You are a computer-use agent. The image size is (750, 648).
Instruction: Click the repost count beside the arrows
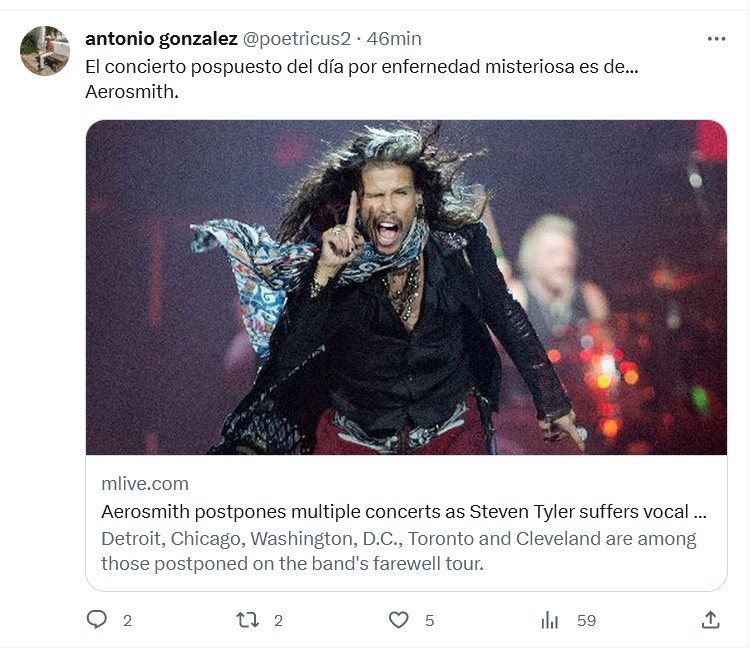point(278,620)
